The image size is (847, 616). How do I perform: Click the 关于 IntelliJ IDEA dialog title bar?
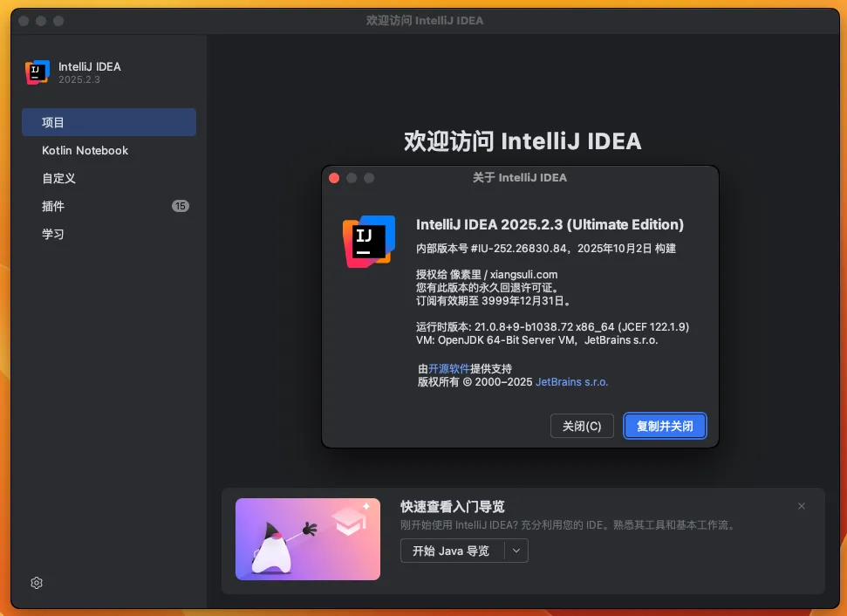click(520, 178)
